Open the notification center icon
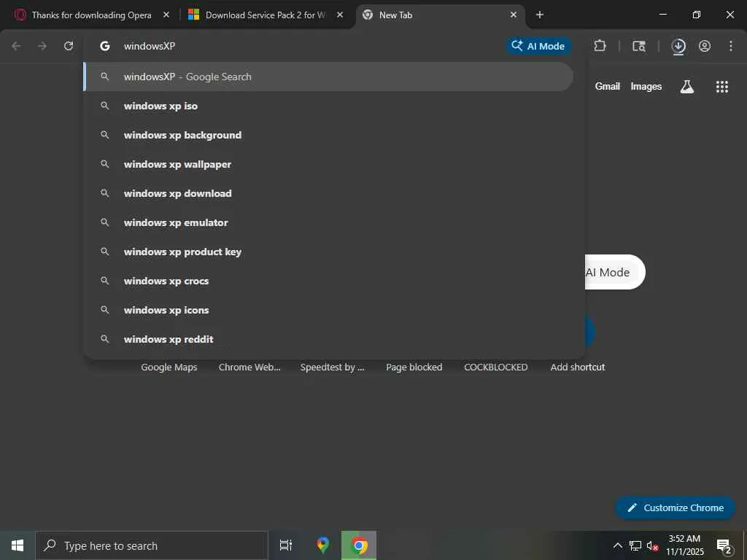This screenshot has width=747, height=560. 724,546
